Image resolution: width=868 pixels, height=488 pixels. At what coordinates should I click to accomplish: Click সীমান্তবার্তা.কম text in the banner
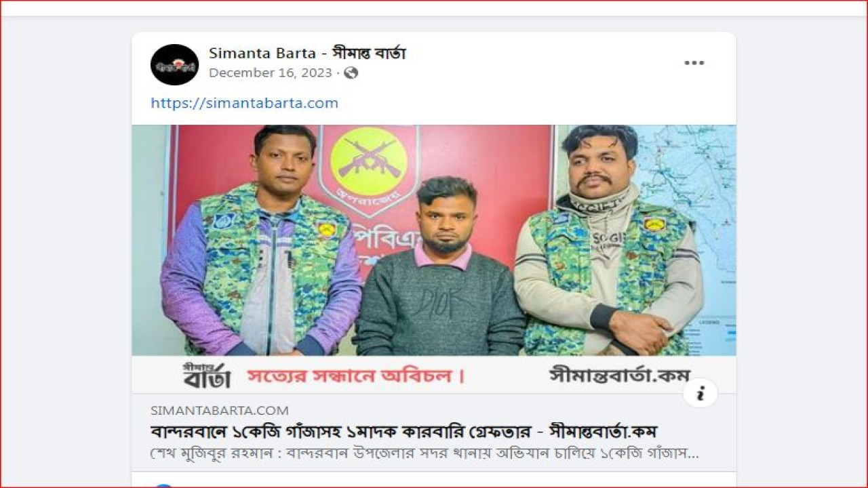(620, 375)
